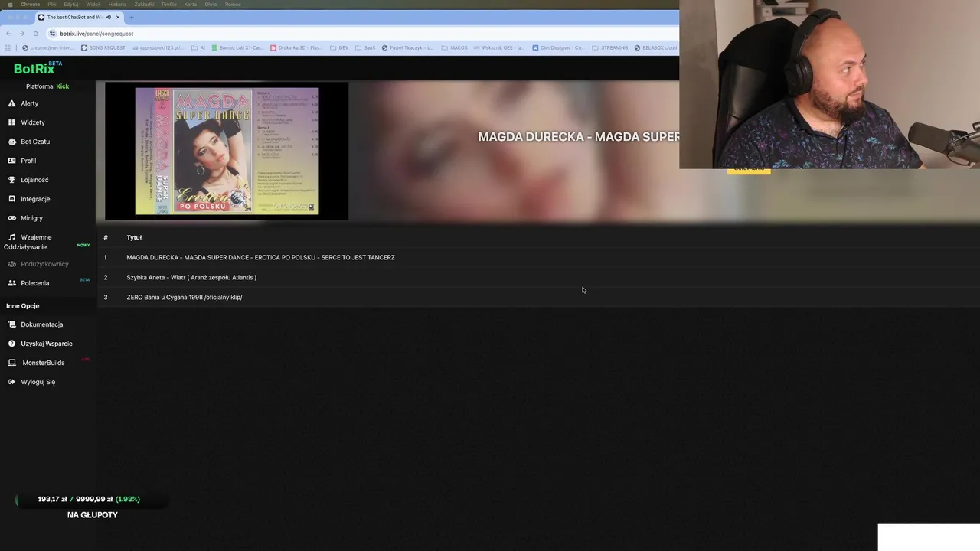
Task: Expand STREAMING bookmarks folder
Action: coord(610,47)
